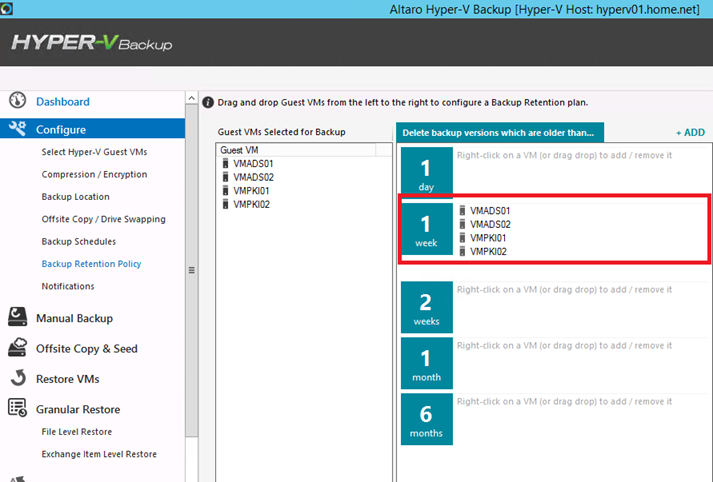Click the Altaro app icon in title bar
This screenshot has height=482, width=713.
6,9
